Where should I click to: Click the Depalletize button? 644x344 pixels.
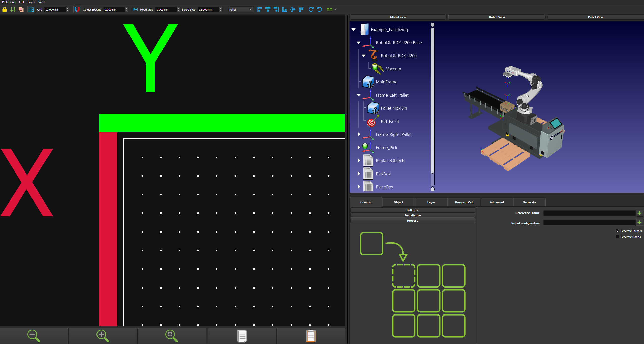pyautogui.click(x=412, y=215)
